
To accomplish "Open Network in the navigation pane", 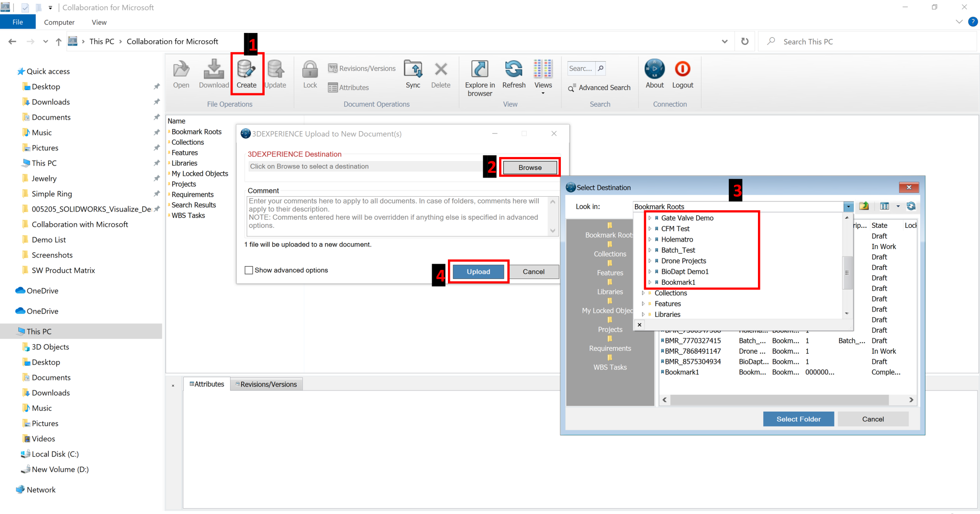I will click(x=41, y=490).
